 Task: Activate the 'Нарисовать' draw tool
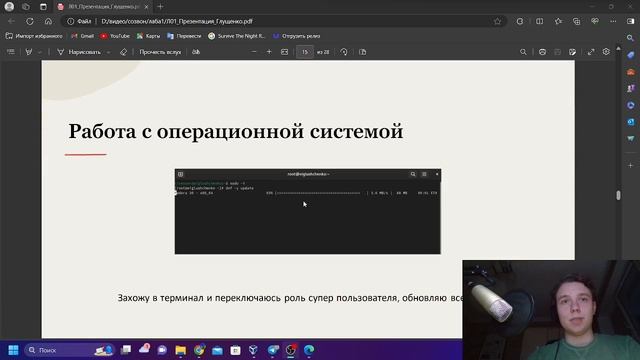point(78,52)
